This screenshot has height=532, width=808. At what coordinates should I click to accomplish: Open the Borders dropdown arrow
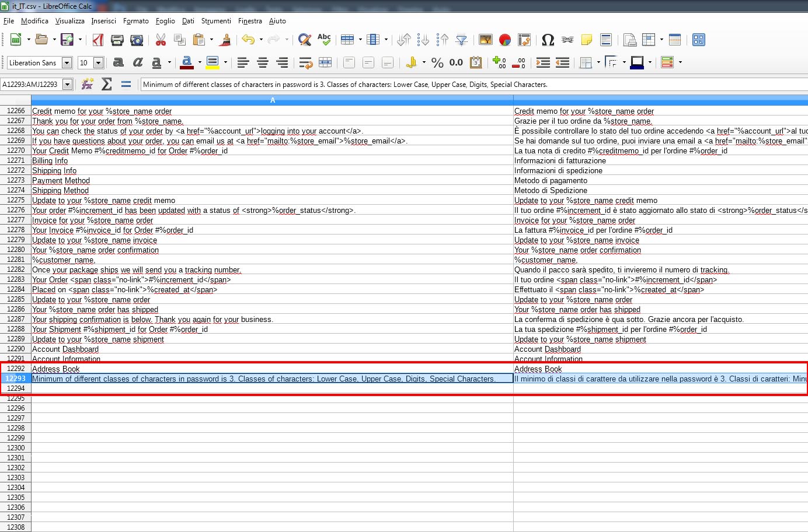pos(598,62)
